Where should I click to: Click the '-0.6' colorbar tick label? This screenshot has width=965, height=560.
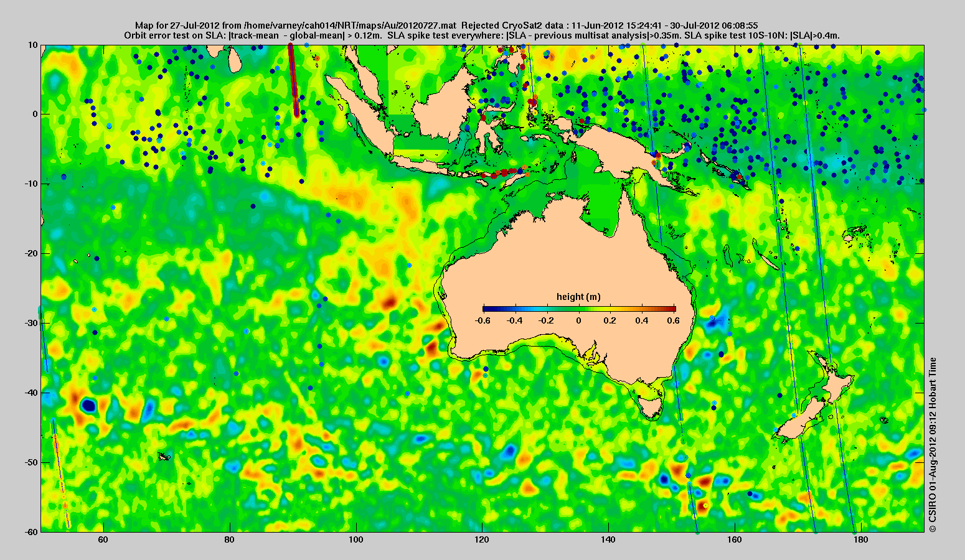tap(481, 320)
